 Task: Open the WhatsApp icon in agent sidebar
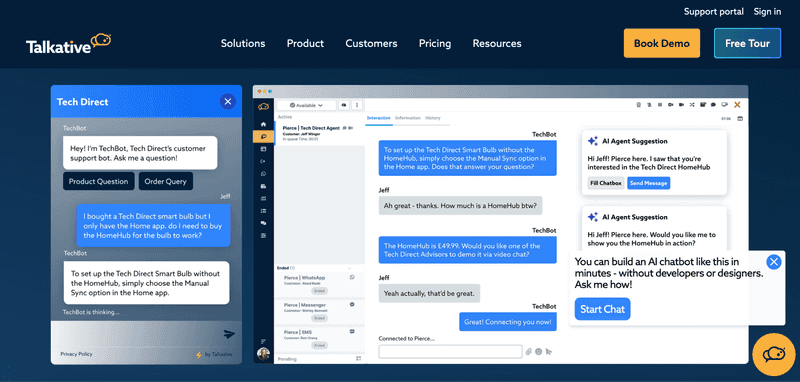[263, 174]
